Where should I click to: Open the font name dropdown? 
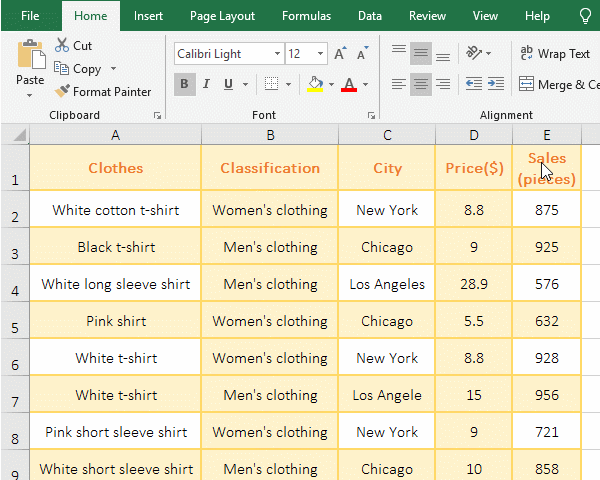pos(277,54)
